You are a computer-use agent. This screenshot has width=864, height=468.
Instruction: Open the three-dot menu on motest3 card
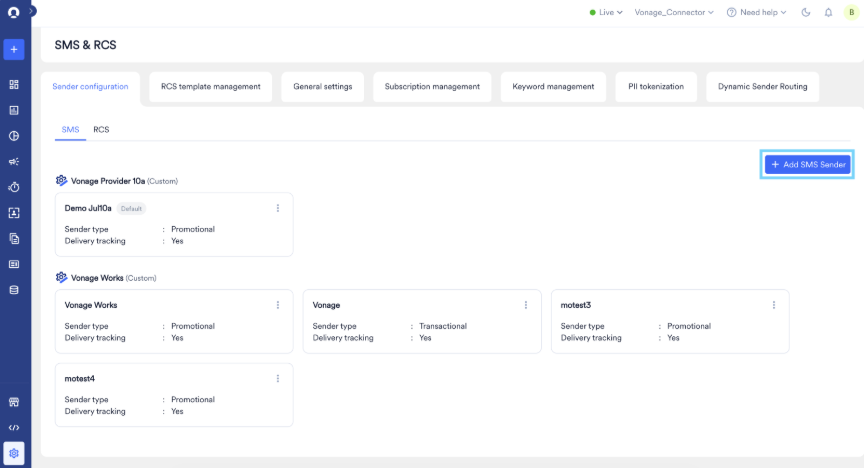(774, 305)
